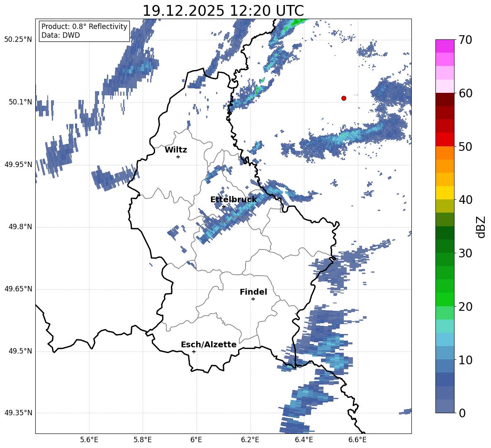Click the dark red colorbar swatch below 60

pos(445,99)
